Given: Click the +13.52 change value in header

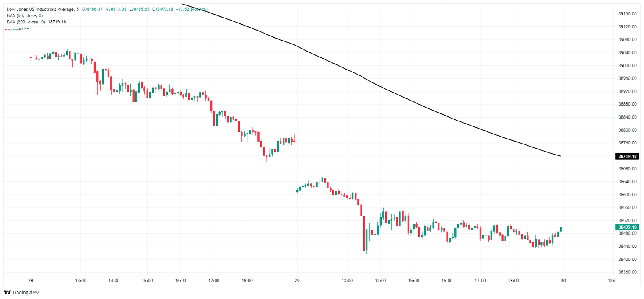Looking at the screenshot, I should click(183, 9).
